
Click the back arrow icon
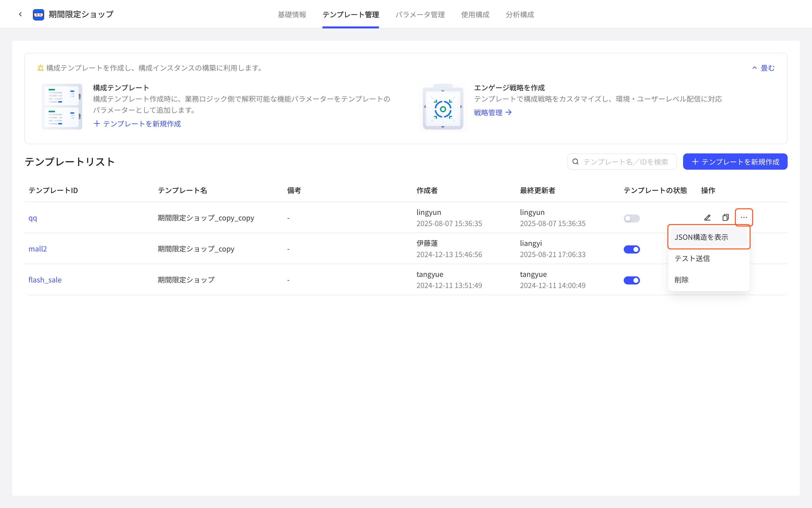pos(21,14)
